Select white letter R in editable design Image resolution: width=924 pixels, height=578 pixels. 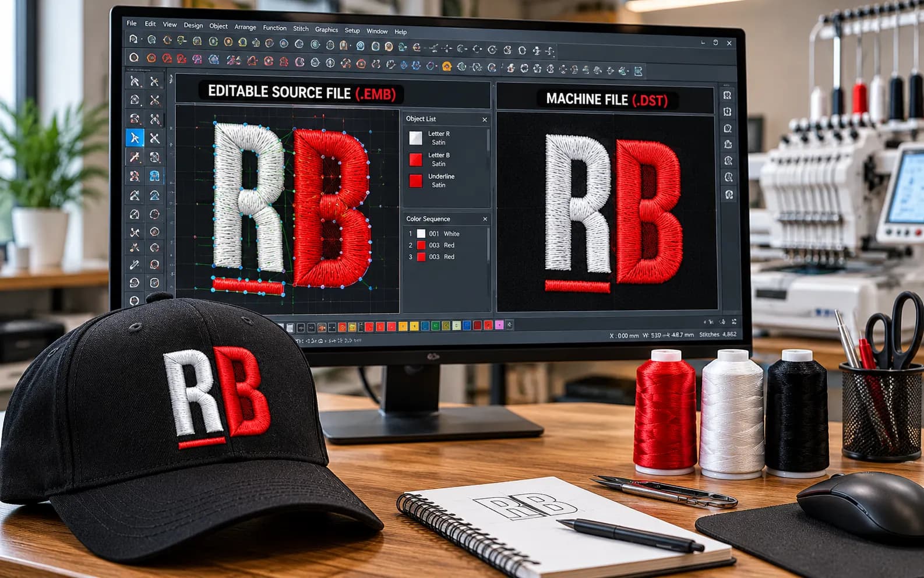click(x=250, y=197)
